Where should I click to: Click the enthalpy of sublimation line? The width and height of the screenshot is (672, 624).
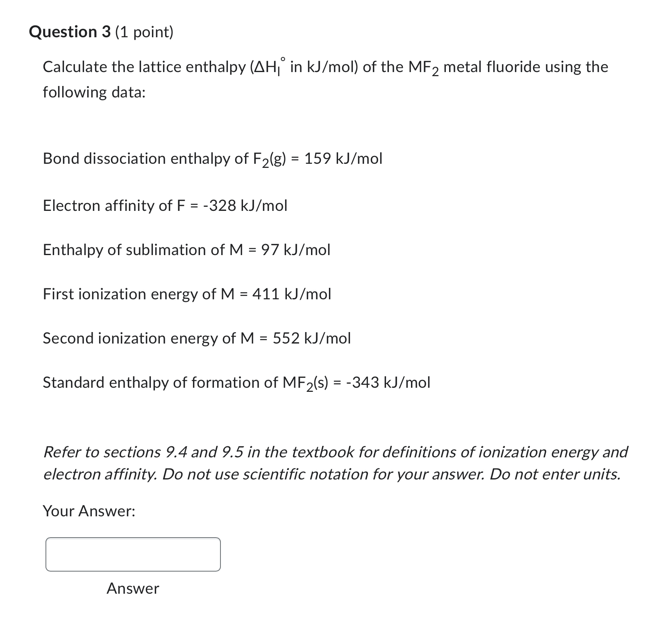(x=186, y=250)
